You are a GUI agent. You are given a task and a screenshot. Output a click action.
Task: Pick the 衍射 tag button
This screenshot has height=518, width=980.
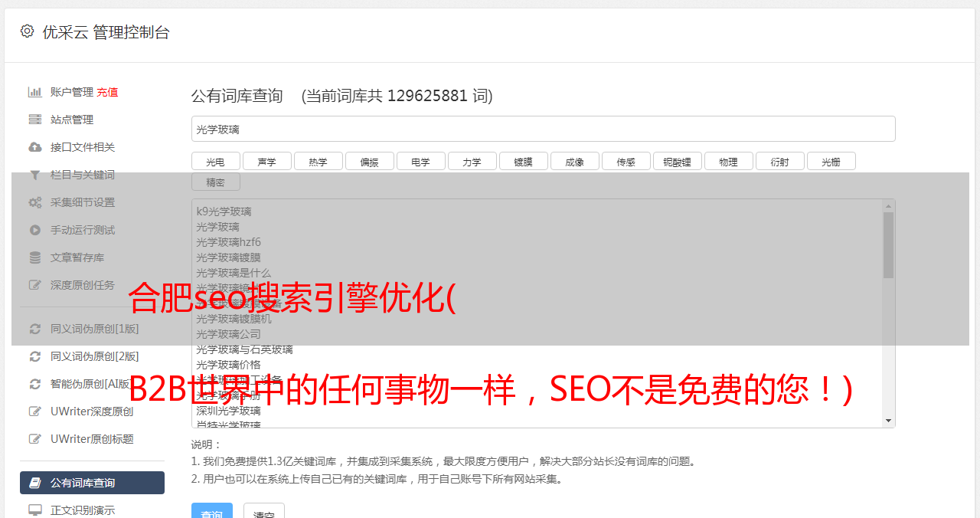pos(779,161)
